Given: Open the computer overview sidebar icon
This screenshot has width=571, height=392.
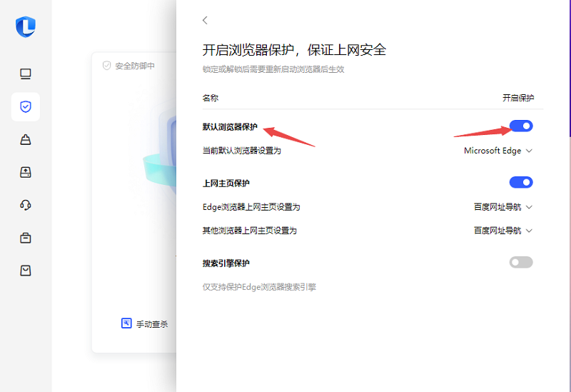Looking at the screenshot, I should 26,74.
